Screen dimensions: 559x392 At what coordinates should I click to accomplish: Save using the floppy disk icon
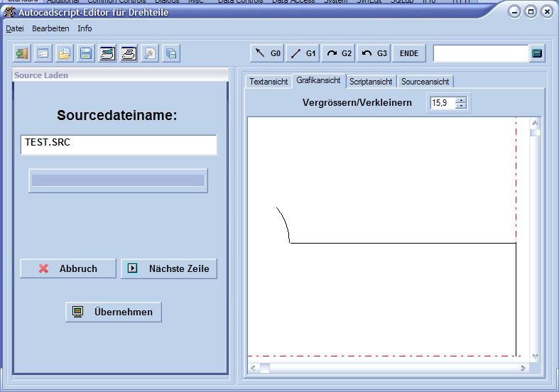86,53
